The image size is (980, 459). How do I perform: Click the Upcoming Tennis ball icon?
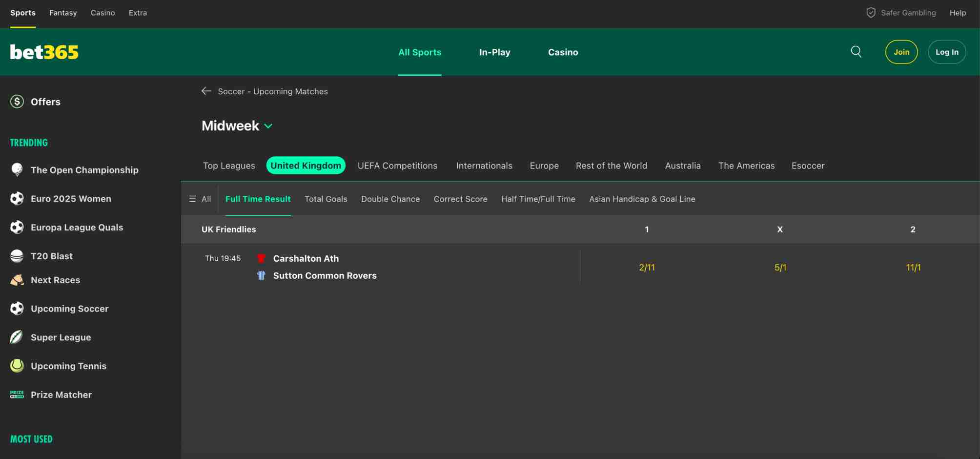point(17,366)
